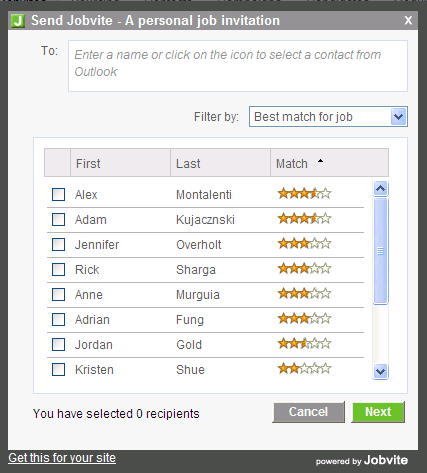Click Jordan Gold's star match rating
Image resolution: width=427 pixels, height=473 pixels.
tap(304, 344)
